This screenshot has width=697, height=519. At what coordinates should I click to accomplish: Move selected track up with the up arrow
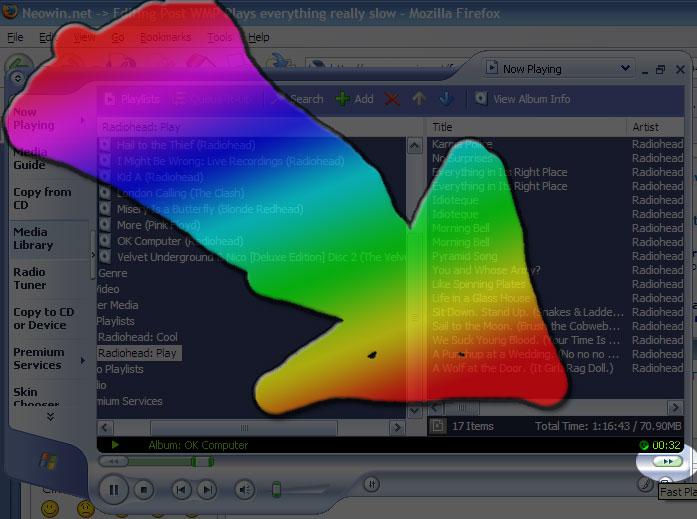click(x=419, y=99)
